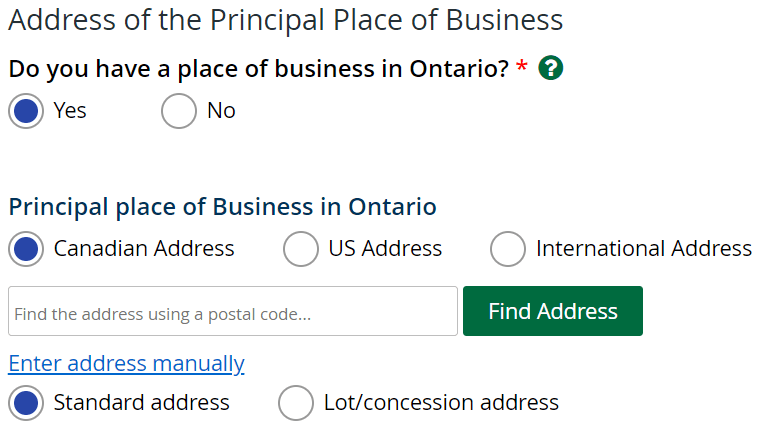The height and width of the screenshot is (427, 760).
Task: Select the Yes radio button
Action: pyautogui.click(x=26, y=111)
